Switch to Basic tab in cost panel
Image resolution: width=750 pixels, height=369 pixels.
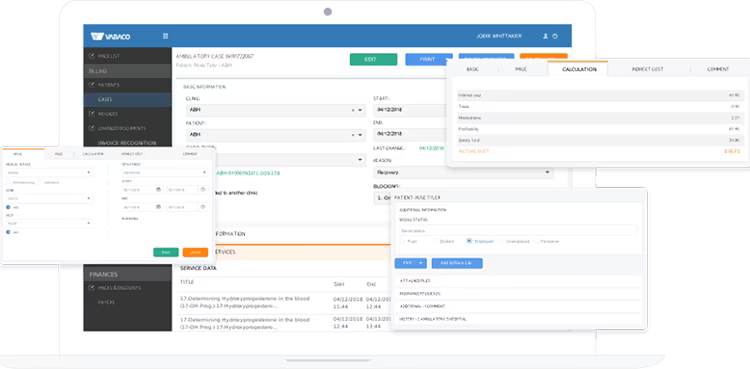[473, 69]
